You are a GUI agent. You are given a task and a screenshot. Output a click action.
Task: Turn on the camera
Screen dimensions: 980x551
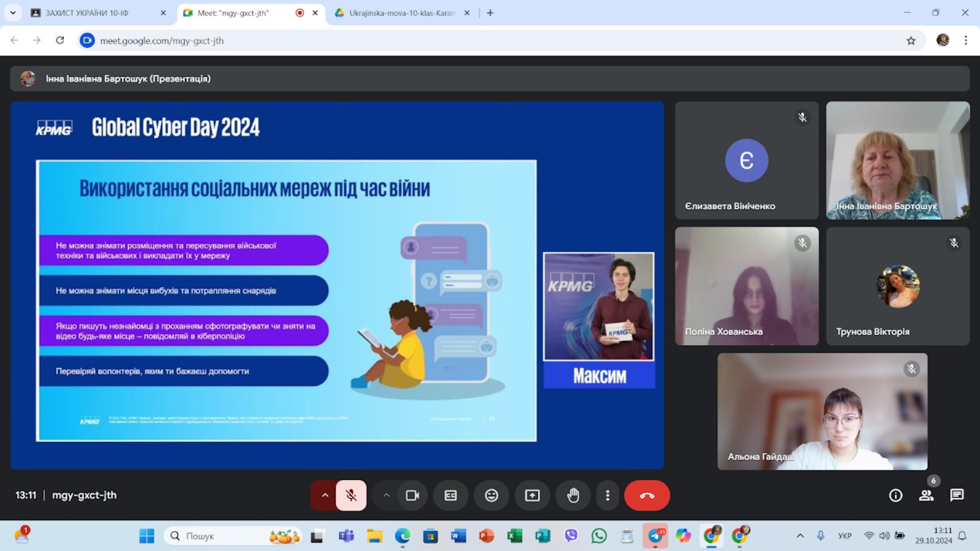click(412, 495)
